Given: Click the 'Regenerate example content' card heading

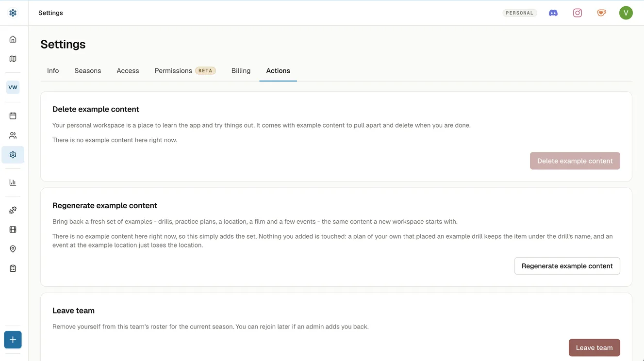Looking at the screenshot, I should click(105, 206).
